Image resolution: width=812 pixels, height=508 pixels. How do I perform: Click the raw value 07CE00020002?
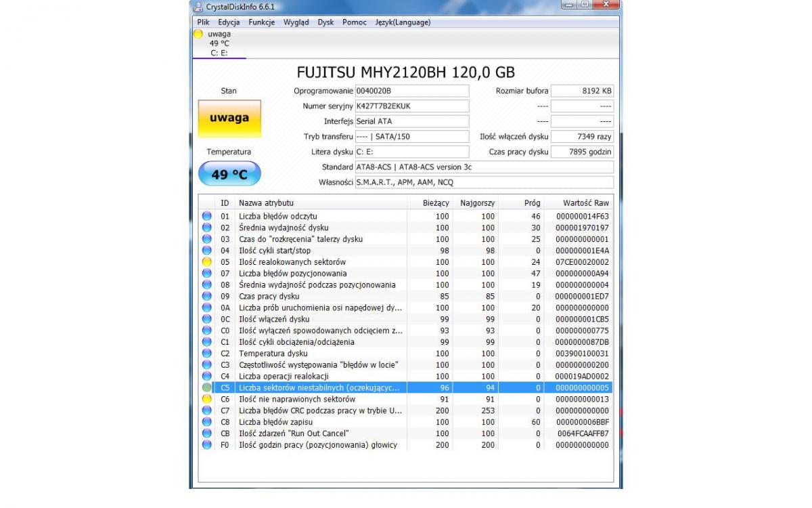(582, 262)
